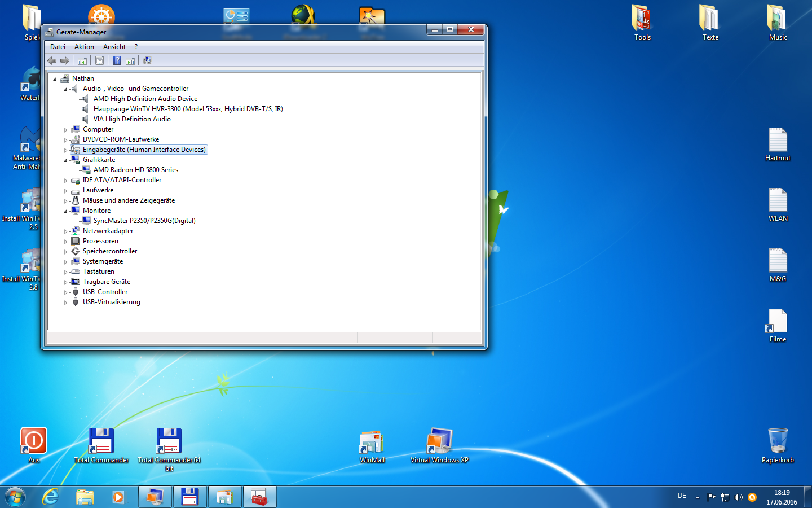Collapse the Monitore node
The width and height of the screenshot is (812, 508).
[x=65, y=211]
